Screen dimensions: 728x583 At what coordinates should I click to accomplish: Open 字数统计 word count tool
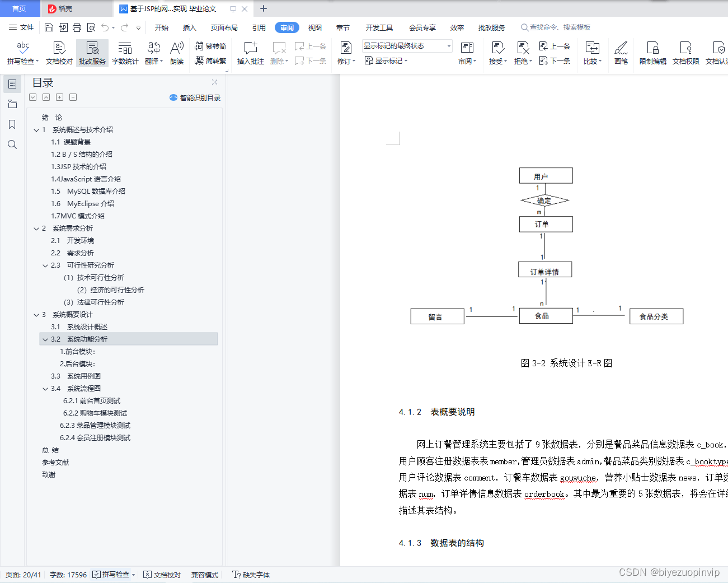125,53
